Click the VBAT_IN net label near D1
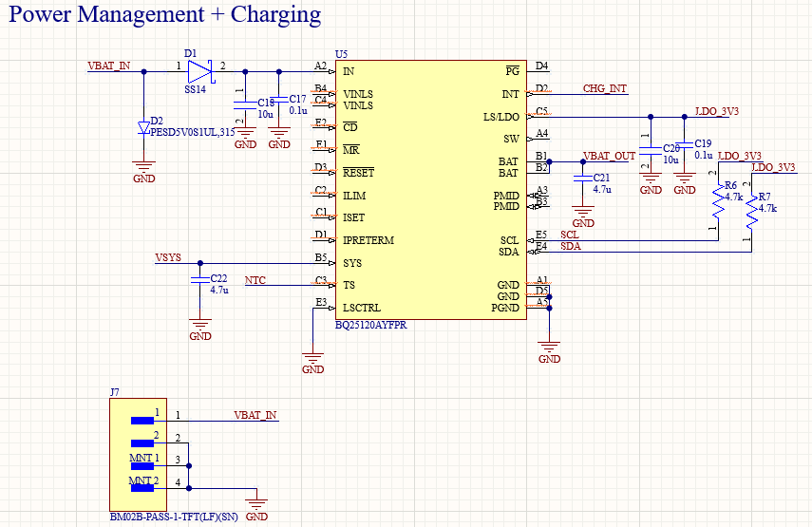 tap(109, 66)
